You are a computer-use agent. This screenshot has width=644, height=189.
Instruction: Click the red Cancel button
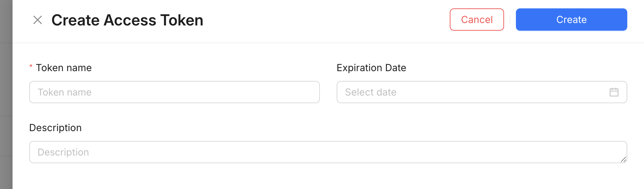pos(477,20)
